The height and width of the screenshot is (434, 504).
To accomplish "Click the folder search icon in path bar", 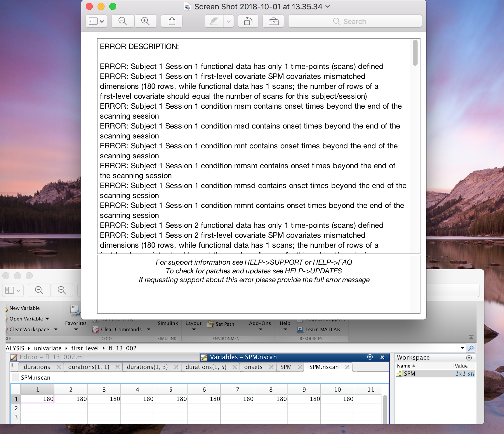I will (x=471, y=348).
